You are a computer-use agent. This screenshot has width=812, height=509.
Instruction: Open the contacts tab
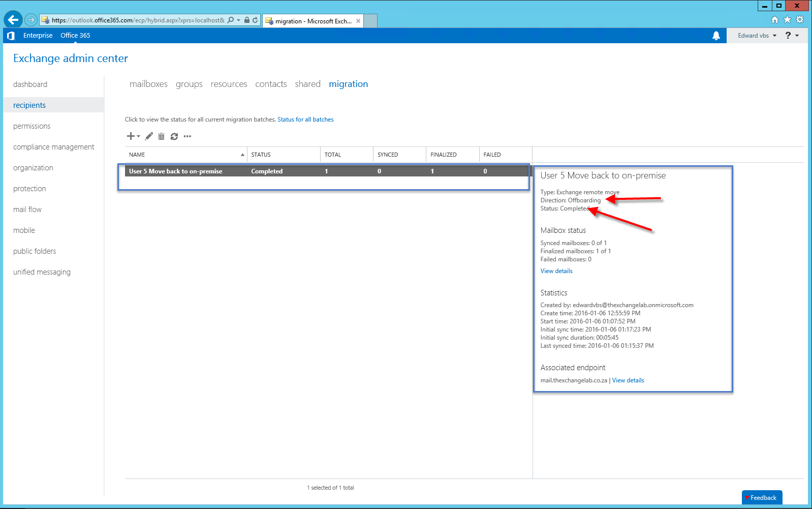tap(271, 84)
